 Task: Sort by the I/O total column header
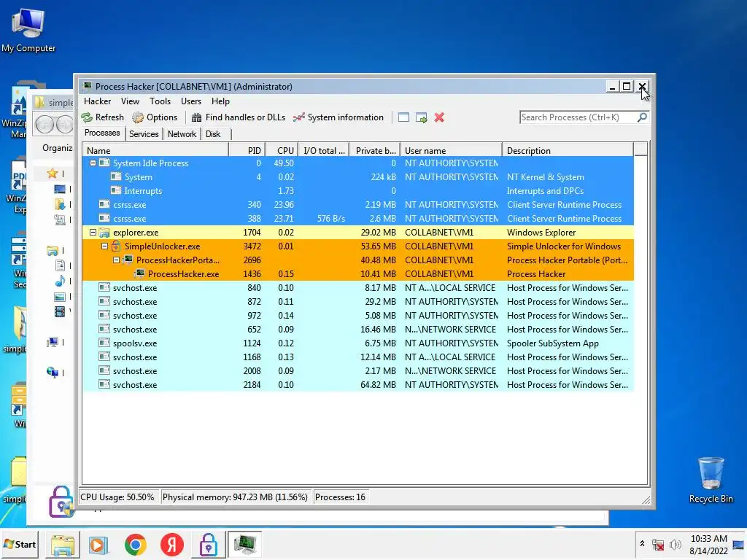pos(324,150)
